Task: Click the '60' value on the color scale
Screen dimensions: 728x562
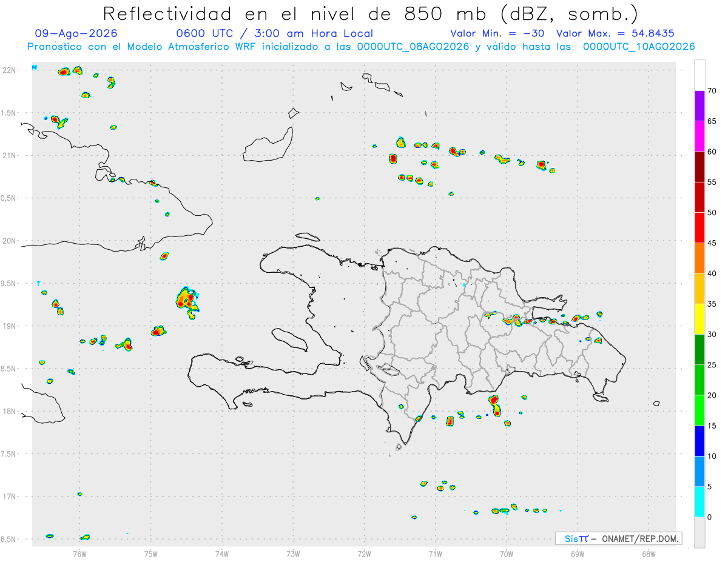Action: (x=712, y=152)
